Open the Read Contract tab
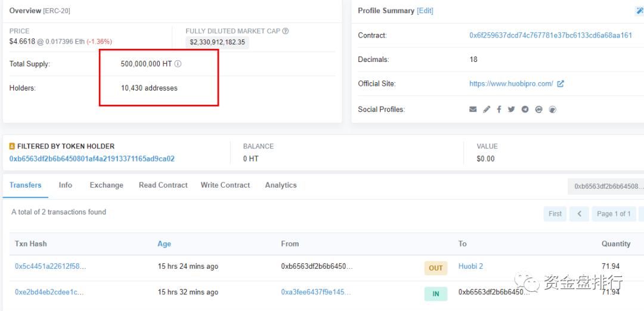Image resolution: width=644 pixels, height=311 pixels. (x=163, y=185)
